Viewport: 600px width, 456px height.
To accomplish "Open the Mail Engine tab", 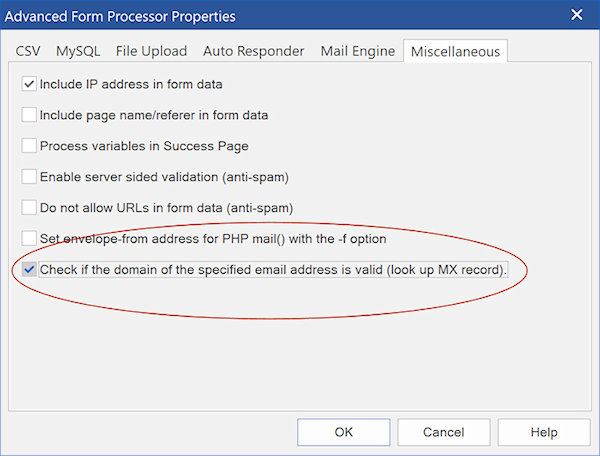I will click(357, 51).
